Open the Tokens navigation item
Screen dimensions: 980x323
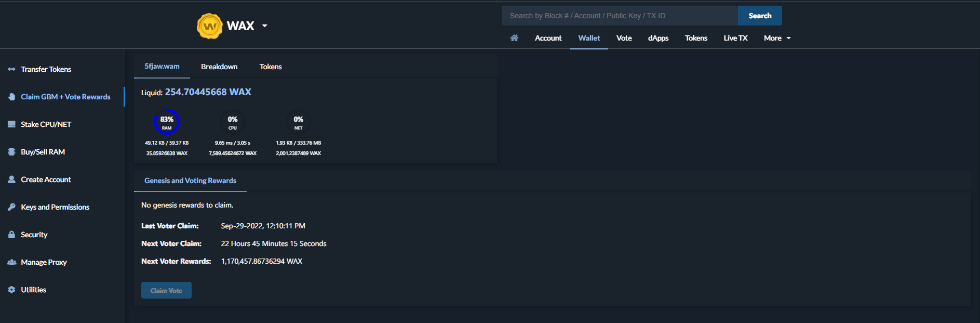click(x=696, y=38)
